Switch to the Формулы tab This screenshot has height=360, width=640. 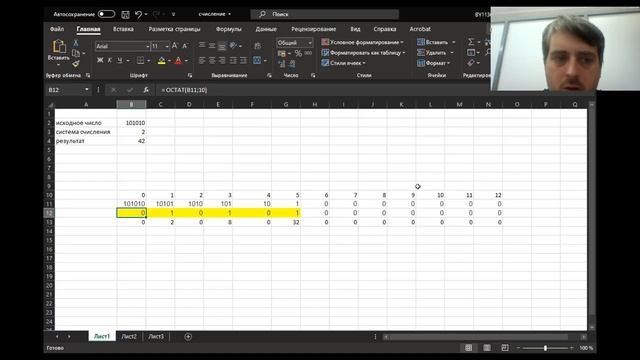(229, 29)
